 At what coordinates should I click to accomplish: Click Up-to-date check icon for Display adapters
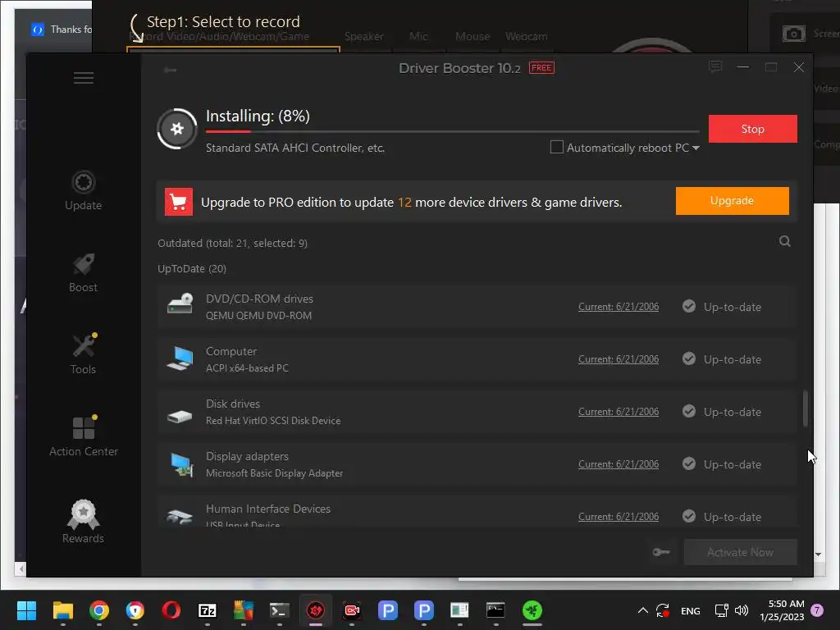(x=689, y=463)
